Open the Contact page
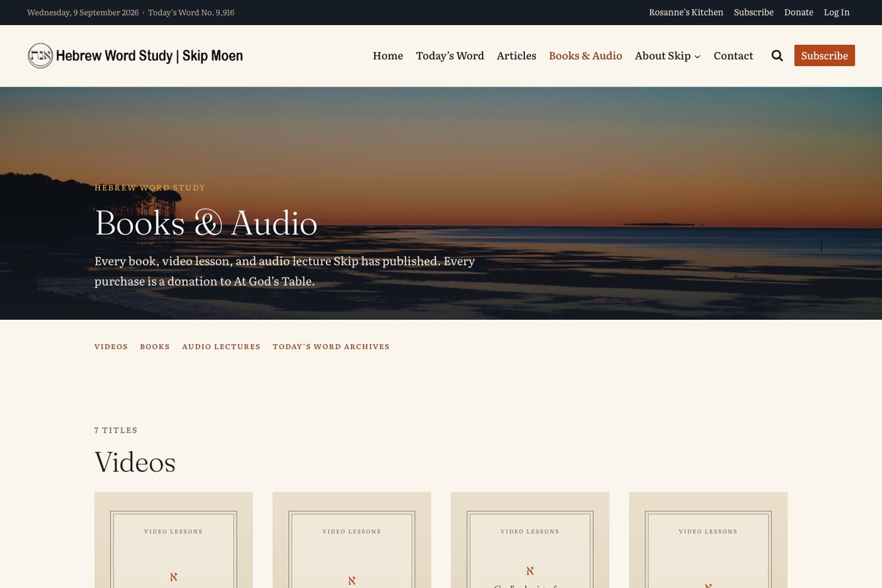 point(734,56)
